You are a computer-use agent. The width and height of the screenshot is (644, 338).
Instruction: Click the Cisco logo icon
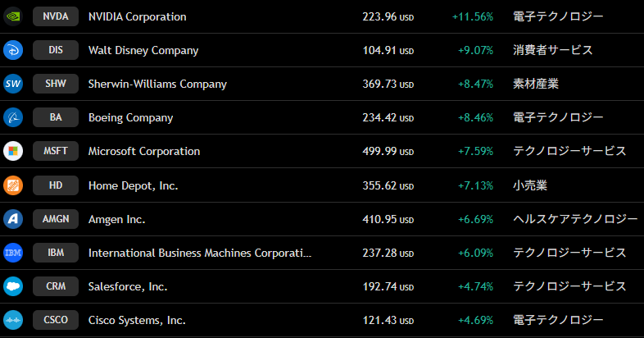point(13,320)
